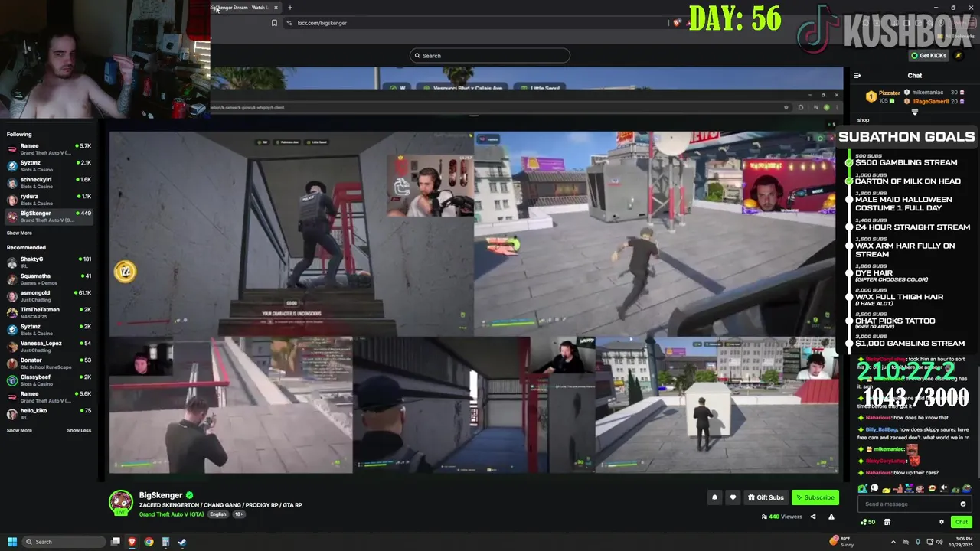This screenshot has width=980, height=551.
Task: Click the 50 channel points balance
Action: (x=868, y=522)
